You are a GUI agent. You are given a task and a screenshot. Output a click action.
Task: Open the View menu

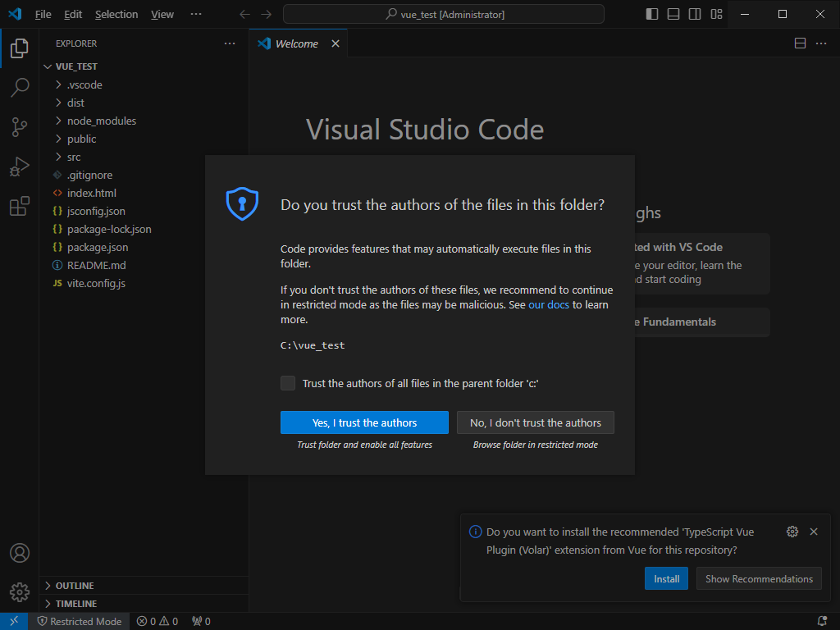[162, 15]
